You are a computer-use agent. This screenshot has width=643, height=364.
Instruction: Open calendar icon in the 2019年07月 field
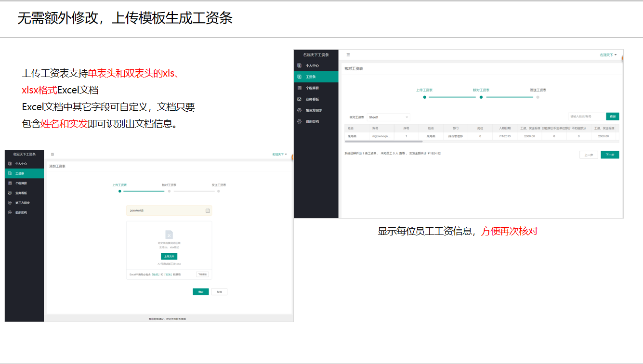pos(208,210)
